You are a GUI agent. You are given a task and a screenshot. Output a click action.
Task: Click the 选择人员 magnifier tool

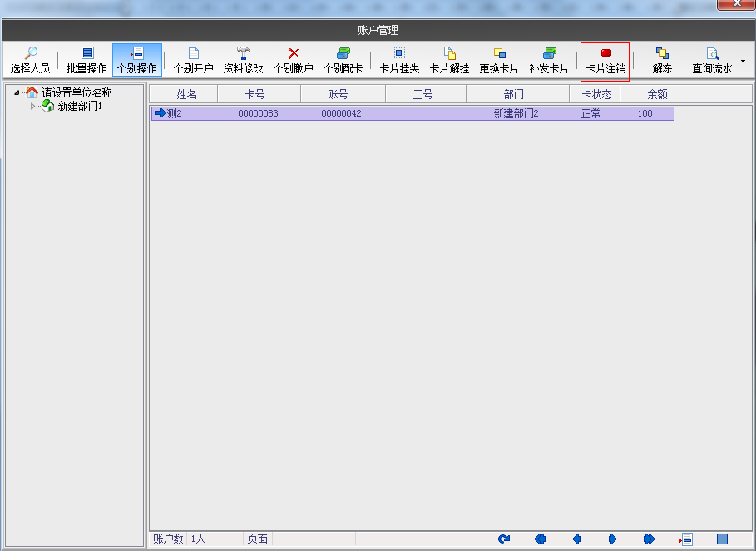(31, 60)
